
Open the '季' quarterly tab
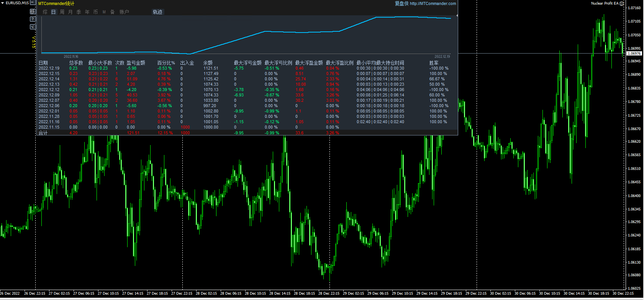[79, 12]
